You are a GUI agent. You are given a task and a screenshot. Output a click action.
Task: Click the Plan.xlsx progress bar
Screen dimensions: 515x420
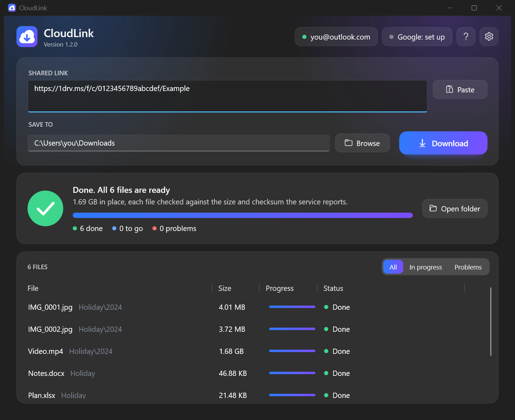point(292,395)
